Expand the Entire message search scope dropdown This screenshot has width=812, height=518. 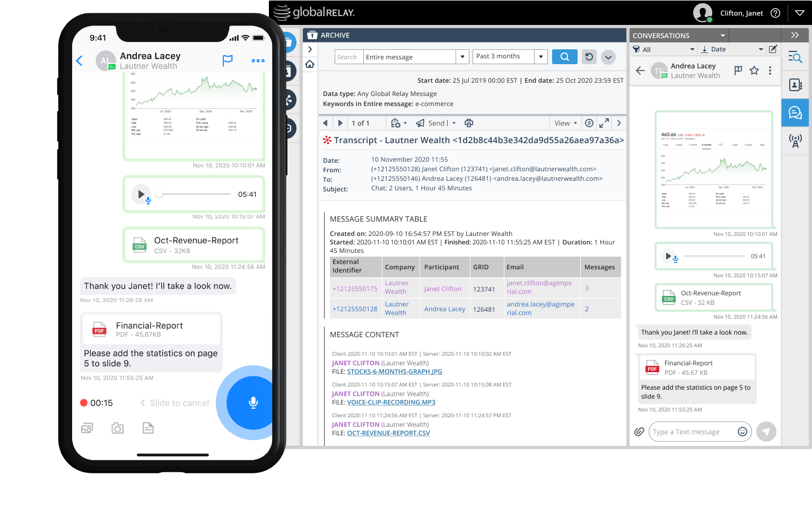click(x=461, y=56)
